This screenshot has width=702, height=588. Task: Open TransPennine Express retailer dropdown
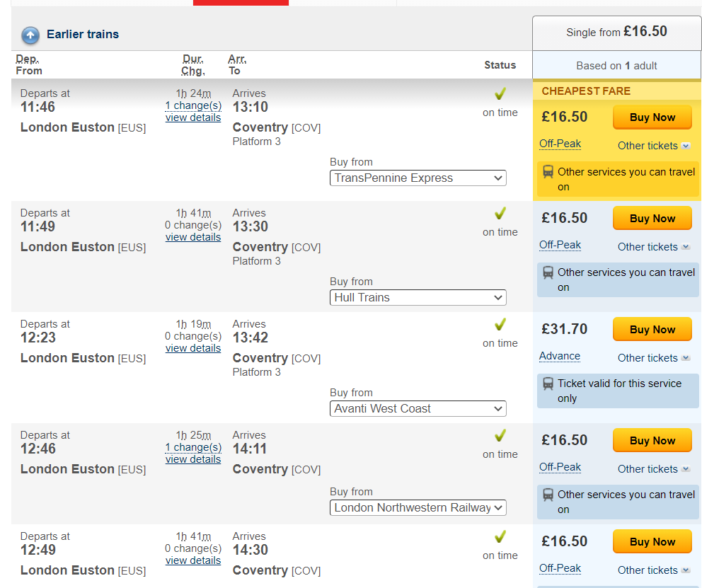tap(418, 178)
